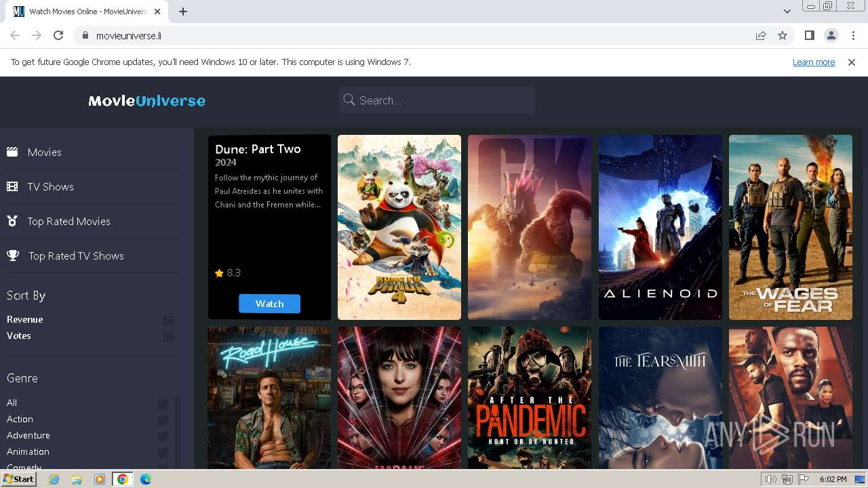868x488 pixels.
Task: Open The Tearsmith poster
Action: pyautogui.click(x=660, y=398)
